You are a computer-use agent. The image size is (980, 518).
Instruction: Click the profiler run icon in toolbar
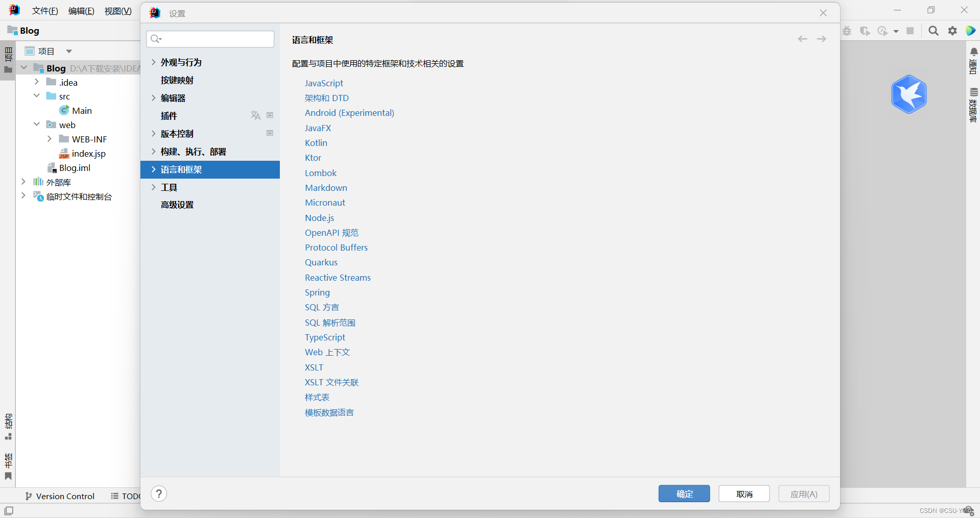tap(882, 31)
